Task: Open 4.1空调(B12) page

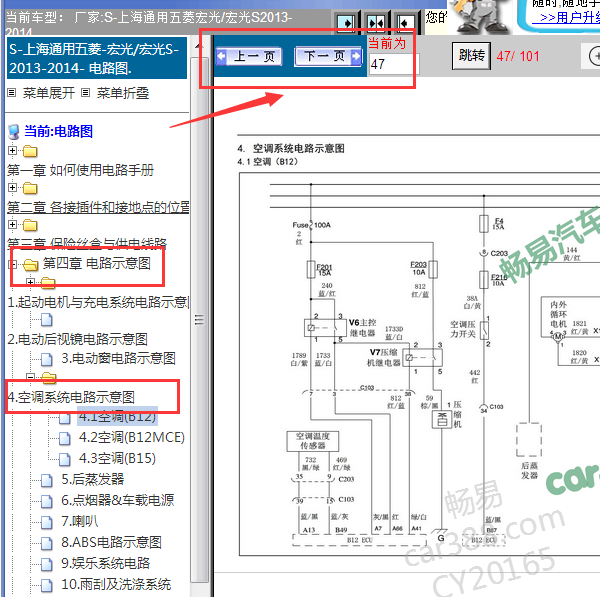Action: (117, 416)
